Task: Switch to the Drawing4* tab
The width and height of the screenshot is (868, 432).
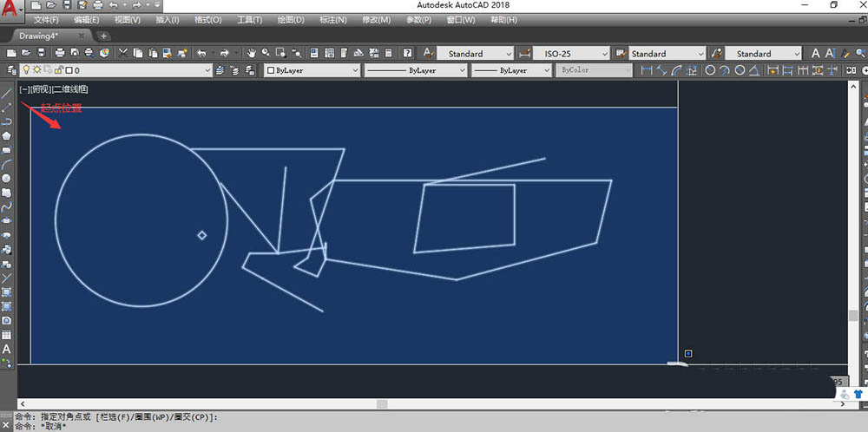Action: point(39,36)
